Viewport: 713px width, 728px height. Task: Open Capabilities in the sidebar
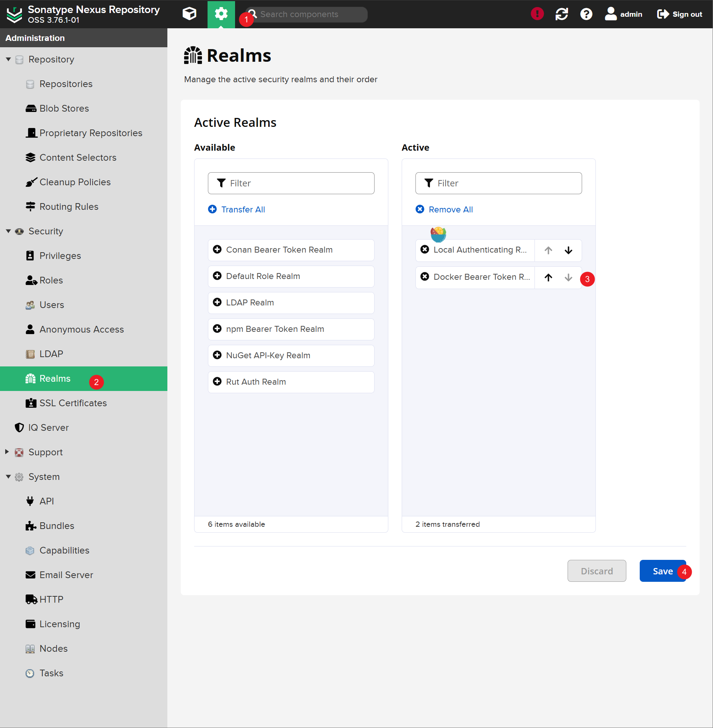pyautogui.click(x=84, y=550)
